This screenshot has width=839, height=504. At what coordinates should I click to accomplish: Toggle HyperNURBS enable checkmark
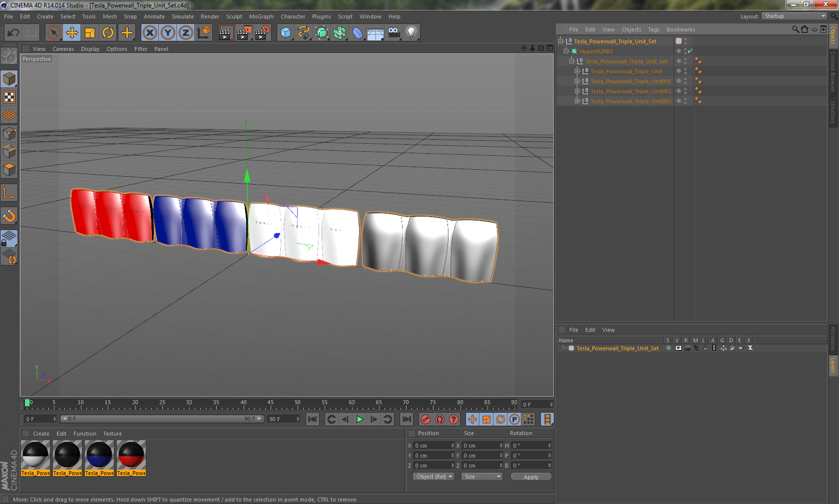tap(690, 51)
